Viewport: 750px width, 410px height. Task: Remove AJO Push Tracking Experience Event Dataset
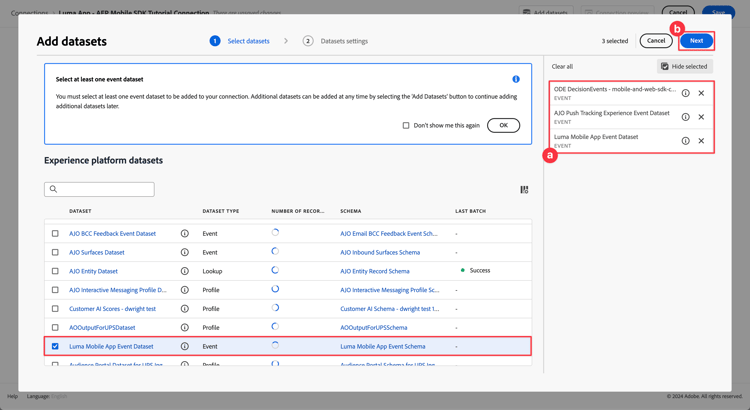pos(701,117)
